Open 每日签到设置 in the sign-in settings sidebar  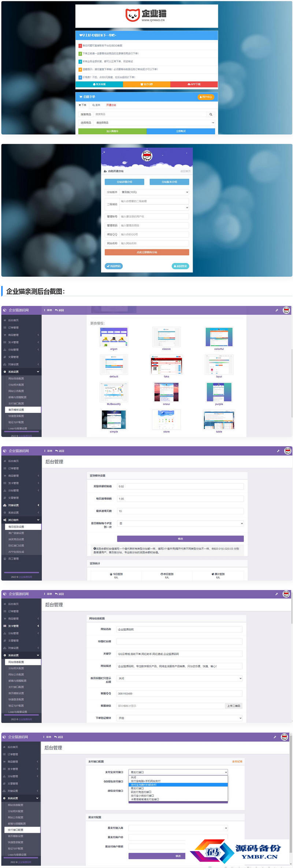pos(23,527)
